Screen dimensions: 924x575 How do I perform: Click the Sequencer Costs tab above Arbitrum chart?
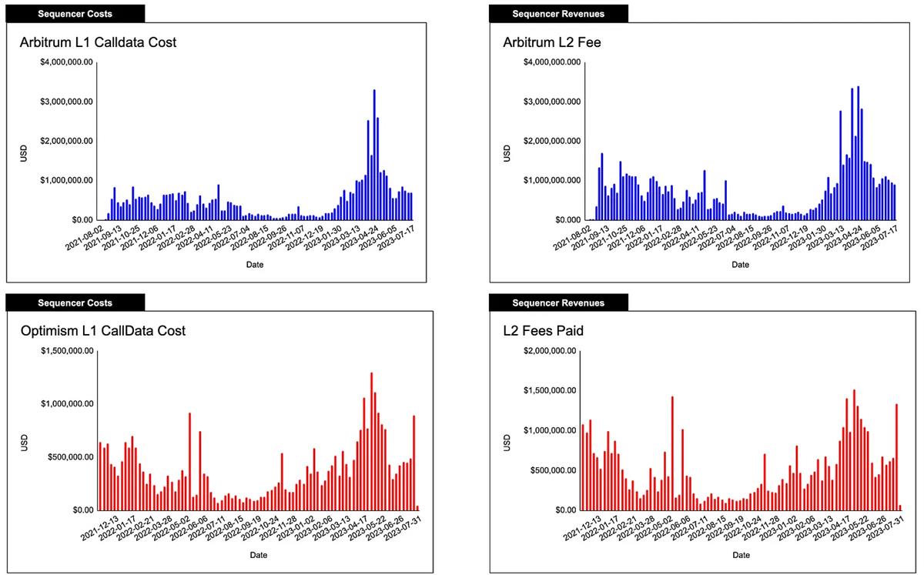pyautogui.click(x=75, y=13)
